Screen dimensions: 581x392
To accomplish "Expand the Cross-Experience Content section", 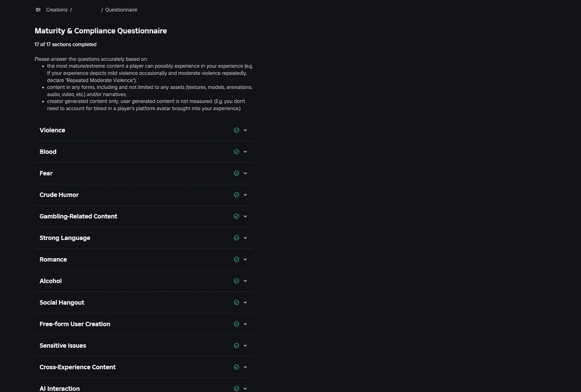I will [x=245, y=367].
